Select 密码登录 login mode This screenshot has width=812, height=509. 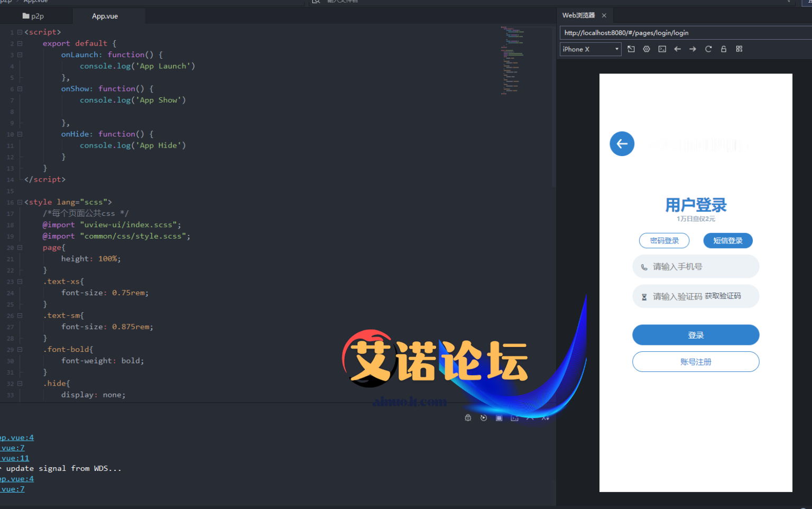[664, 241]
